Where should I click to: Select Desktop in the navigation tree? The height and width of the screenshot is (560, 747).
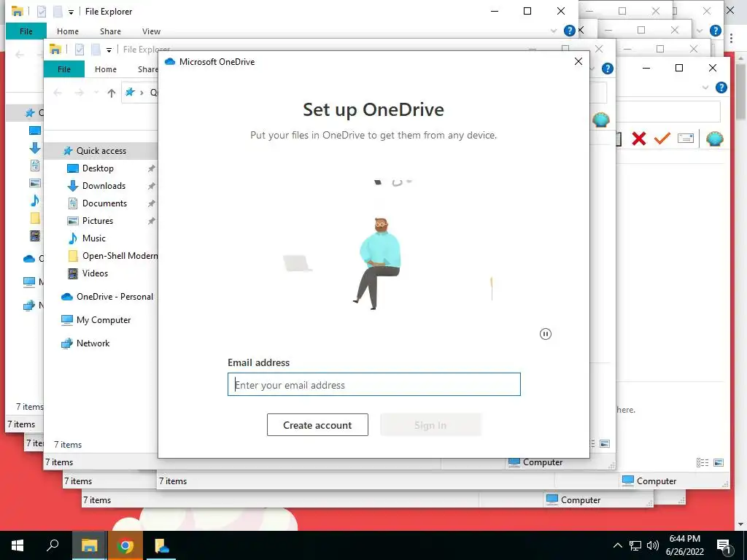98,168
